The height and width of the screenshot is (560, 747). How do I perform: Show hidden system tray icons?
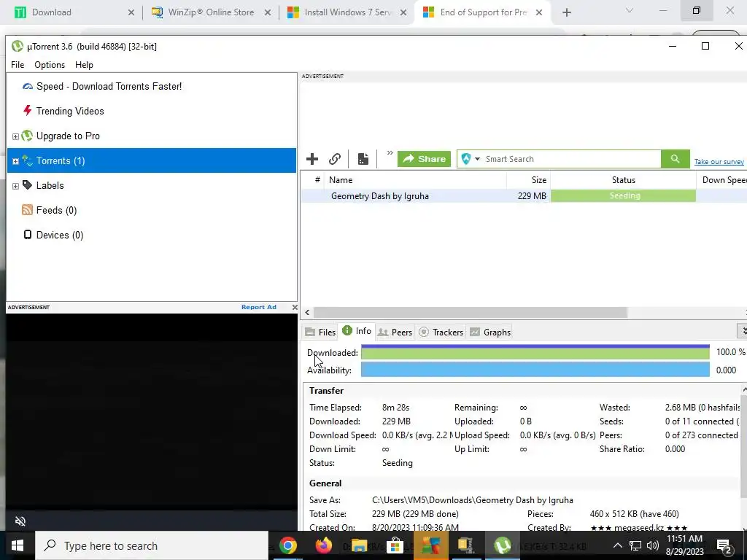[x=617, y=545]
